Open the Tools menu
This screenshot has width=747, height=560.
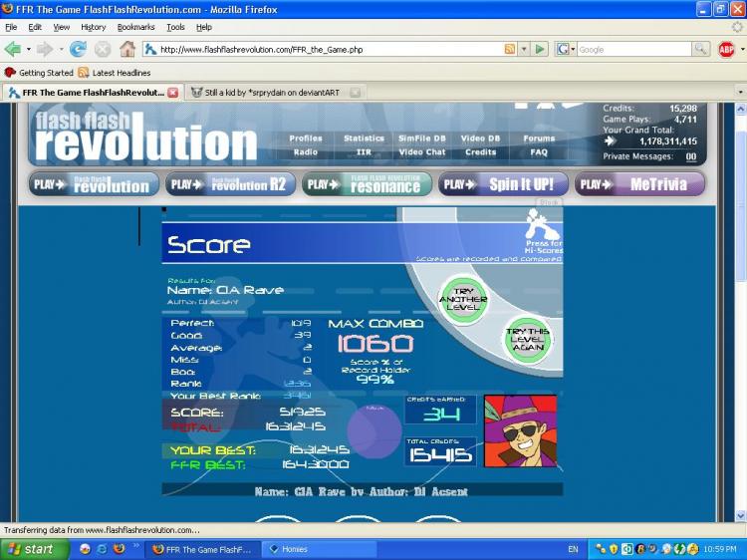(x=175, y=27)
